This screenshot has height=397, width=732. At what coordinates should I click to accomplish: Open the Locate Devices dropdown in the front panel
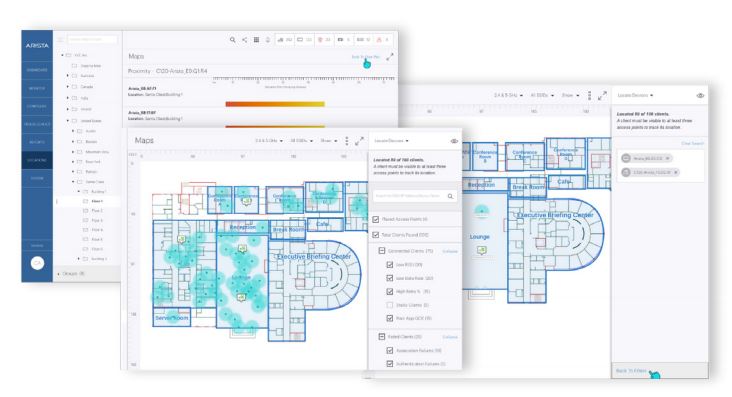click(x=391, y=141)
